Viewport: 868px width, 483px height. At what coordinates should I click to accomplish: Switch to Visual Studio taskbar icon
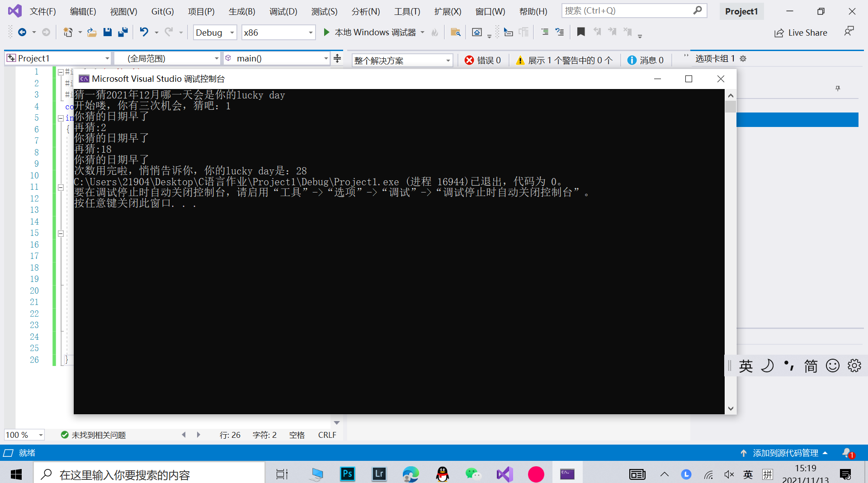point(505,474)
